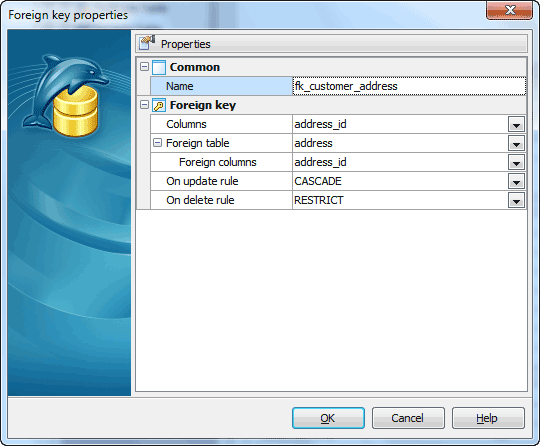Open the On delete rule dropdown
Viewport: 540px width, 446px height.
tap(516, 200)
